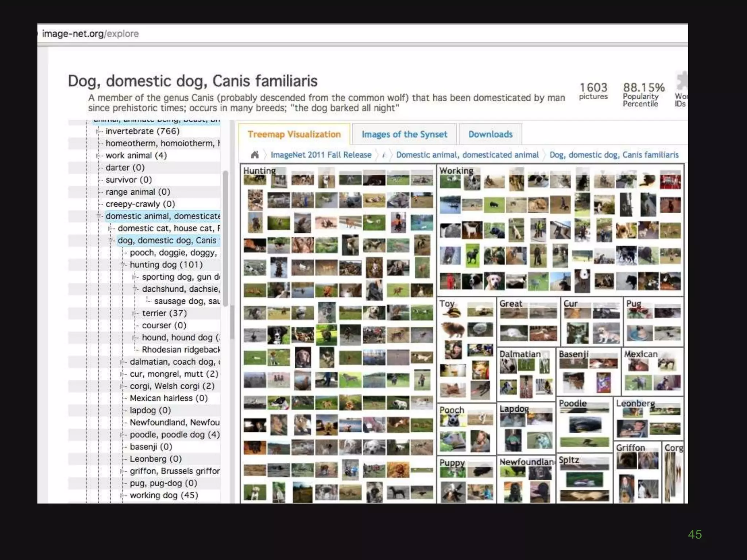Select courser (0) tree item
The image size is (747, 560).
[x=164, y=325]
